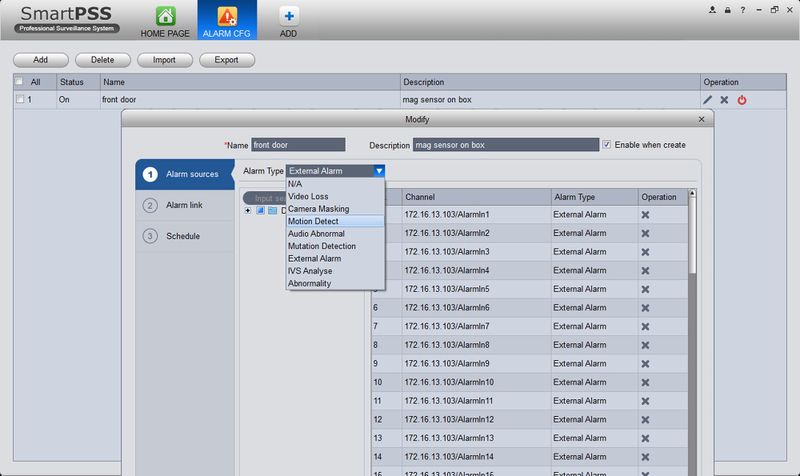This screenshot has height=476, width=800.
Task: Remove the AlarmIn3 channel row with X
Action: pos(646,252)
